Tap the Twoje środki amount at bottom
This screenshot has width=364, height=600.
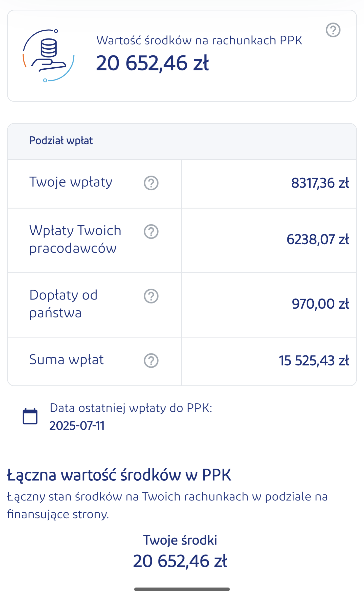tap(180, 561)
